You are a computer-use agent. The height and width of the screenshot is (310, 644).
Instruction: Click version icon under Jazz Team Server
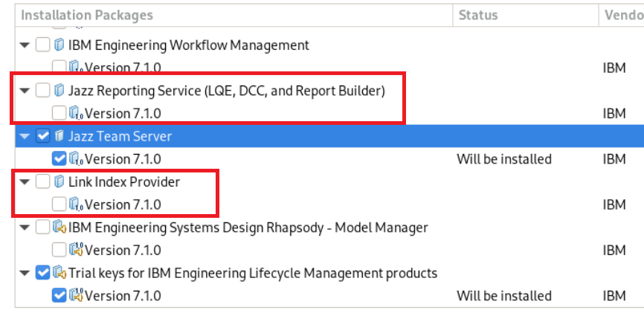[x=76, y=159]
